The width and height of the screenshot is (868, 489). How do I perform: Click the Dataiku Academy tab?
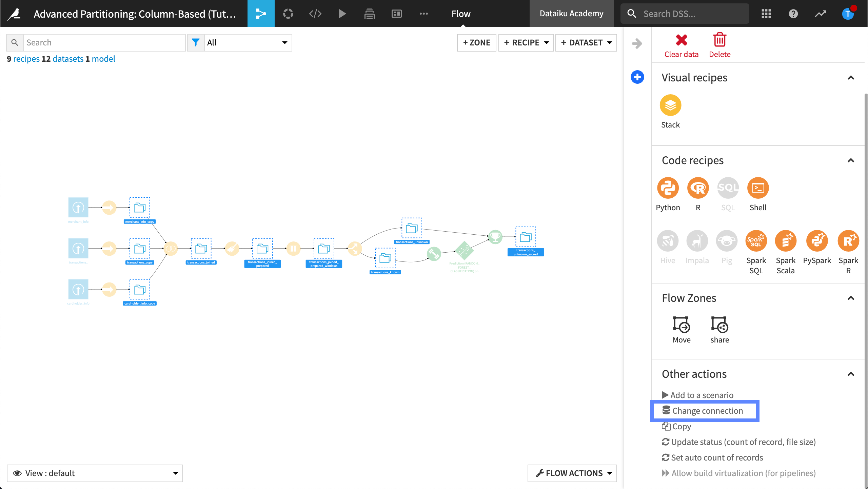pyautogui.click(x=571, y=14)
